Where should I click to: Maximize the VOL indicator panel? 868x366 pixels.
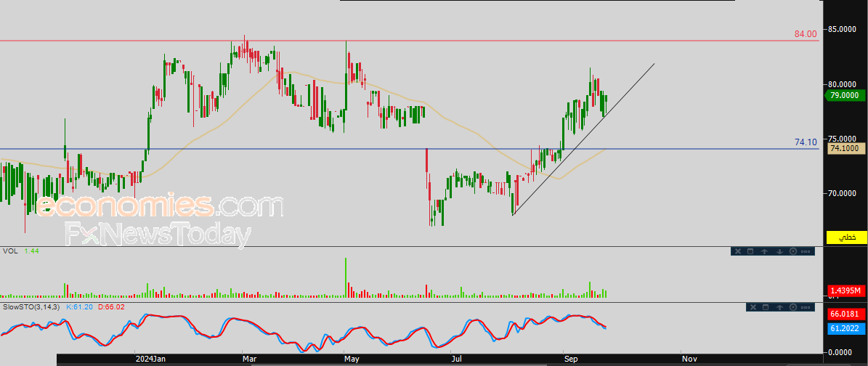point(750,251)
